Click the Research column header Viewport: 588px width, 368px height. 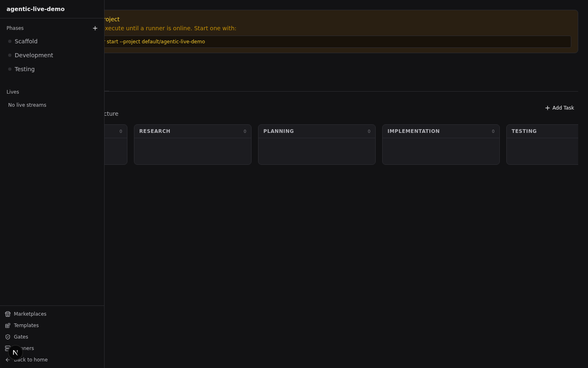click(155, 131)
